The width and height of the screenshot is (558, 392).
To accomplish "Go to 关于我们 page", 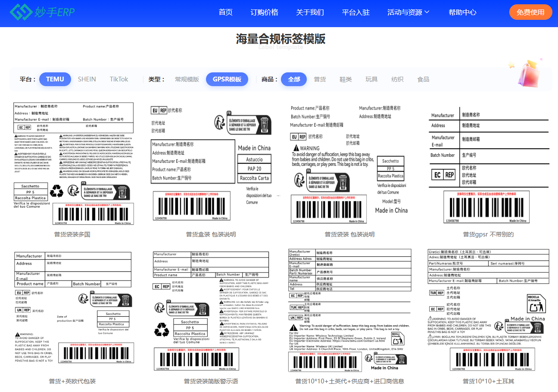I will pos(310,12).
